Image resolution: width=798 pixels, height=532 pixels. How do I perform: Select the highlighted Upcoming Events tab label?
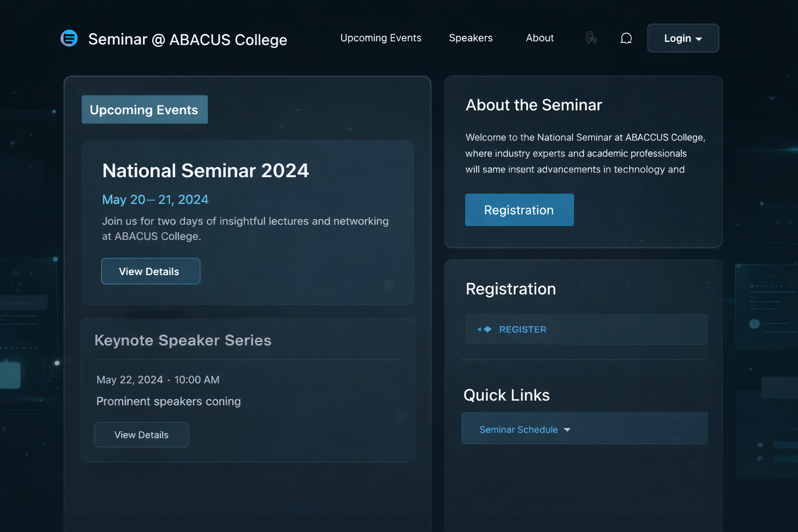coord(144,110)
